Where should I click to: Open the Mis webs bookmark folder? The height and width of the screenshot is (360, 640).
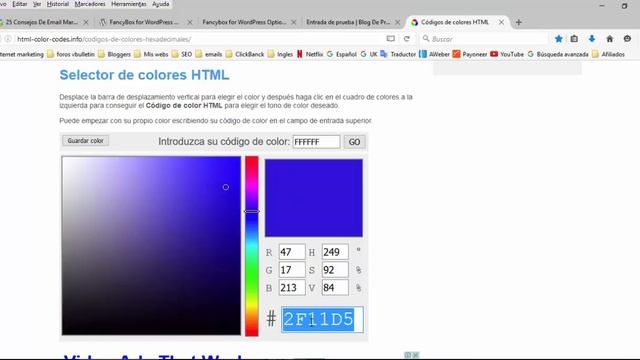[x=151, y=54]
